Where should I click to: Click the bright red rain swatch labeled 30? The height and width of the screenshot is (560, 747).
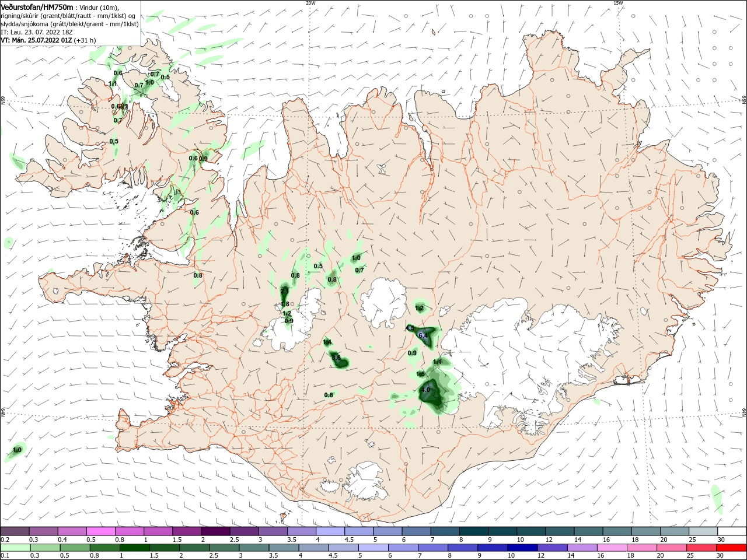[731, 548]
